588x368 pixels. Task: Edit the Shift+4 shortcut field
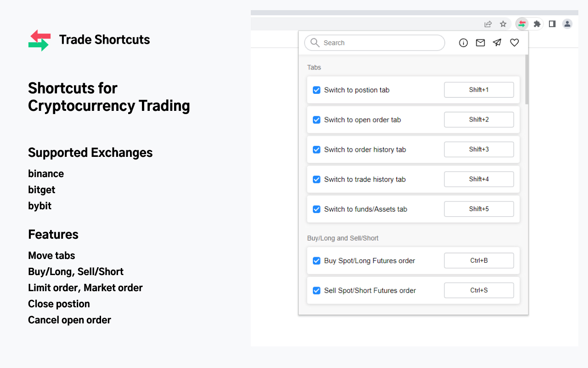(479, 179)
